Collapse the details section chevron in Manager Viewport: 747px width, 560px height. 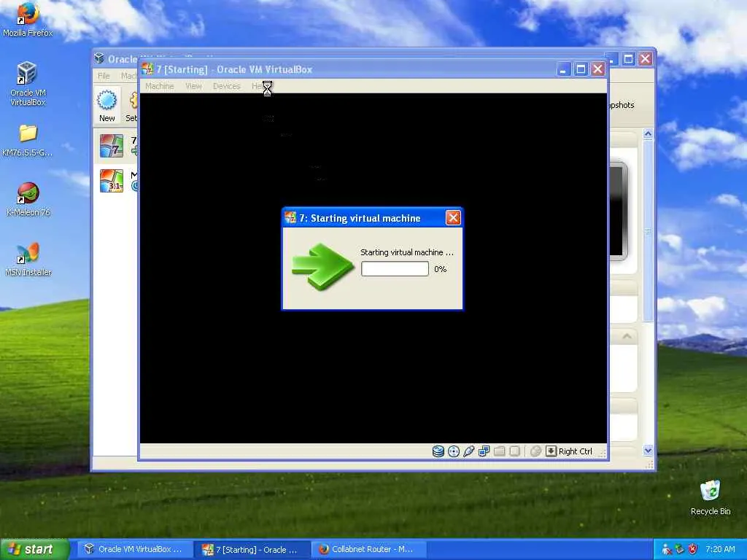tap(627, 337)
